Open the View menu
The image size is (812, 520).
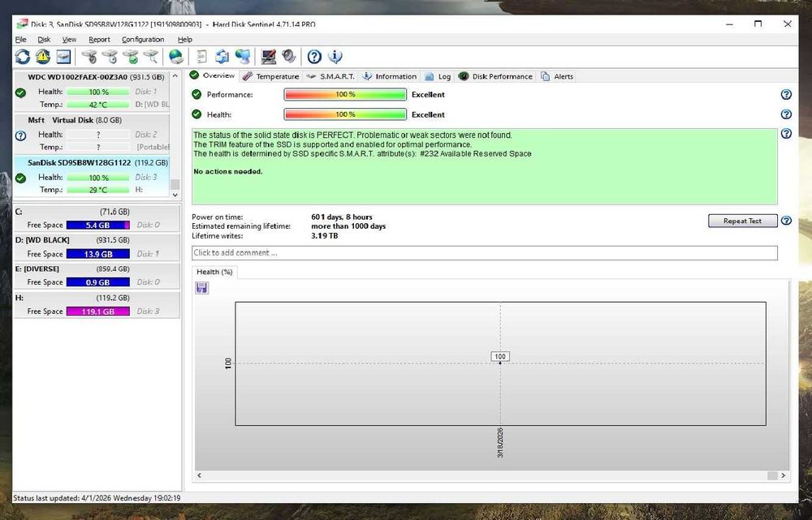(x=69, y=39)
